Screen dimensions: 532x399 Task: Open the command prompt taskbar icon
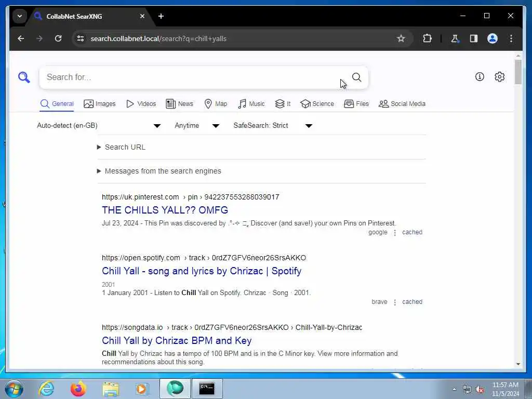pyautogui.click(x=207, y=389)
